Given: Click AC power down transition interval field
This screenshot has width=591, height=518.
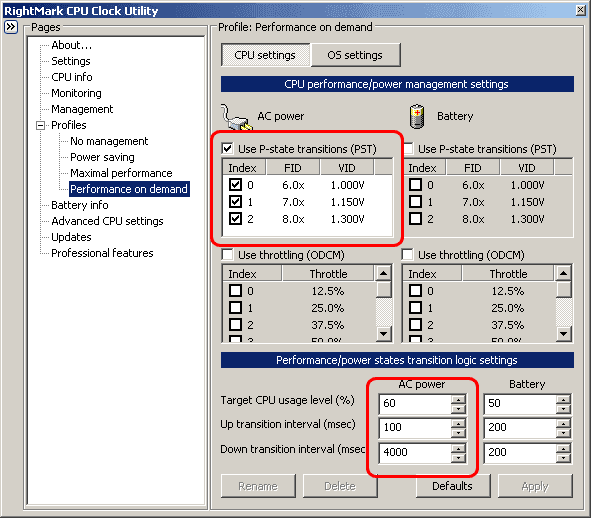Looking at the screenshot, I should 415,452.
